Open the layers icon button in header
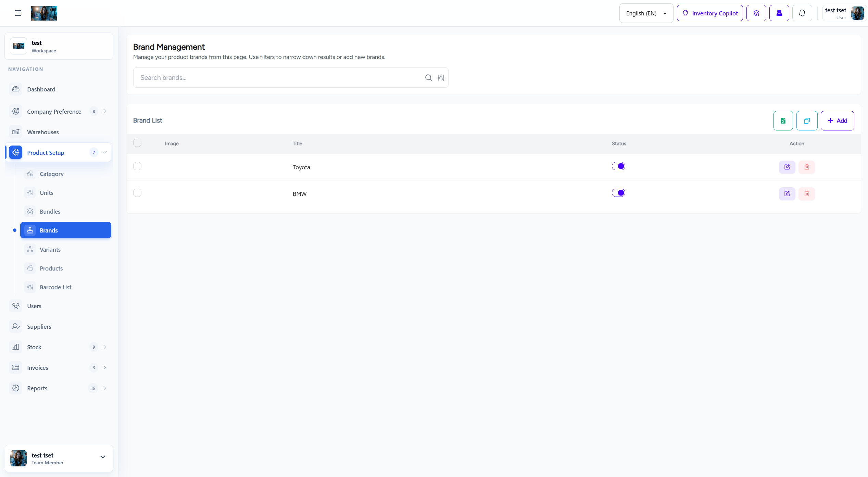This screenshot has width=868, height=477. (756, 13)
